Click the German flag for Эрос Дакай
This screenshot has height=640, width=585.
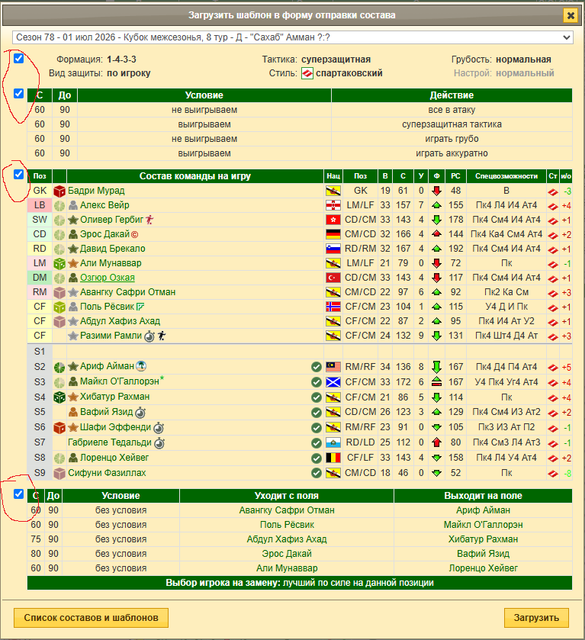(333, 234)
